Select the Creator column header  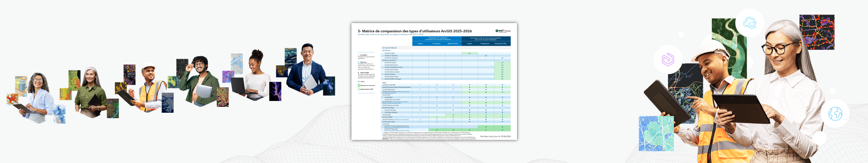(x=470, y=43)
